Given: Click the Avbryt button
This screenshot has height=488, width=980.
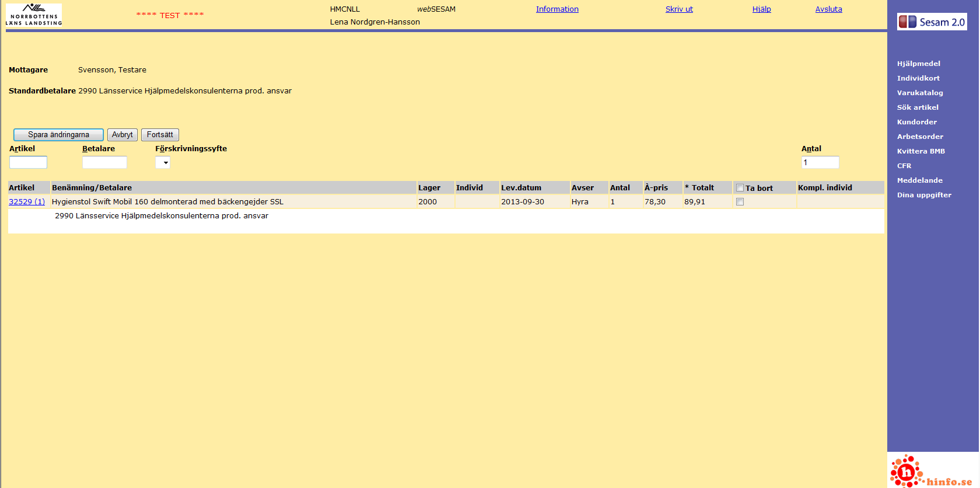Looking at the screenshot, I should pyautogui.click(x=123, y=135).
